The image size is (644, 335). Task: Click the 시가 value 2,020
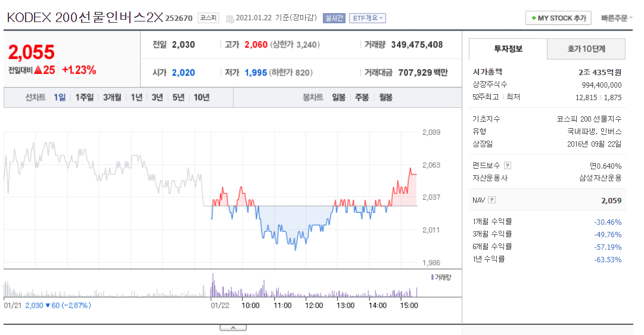(x=183, y=73)
